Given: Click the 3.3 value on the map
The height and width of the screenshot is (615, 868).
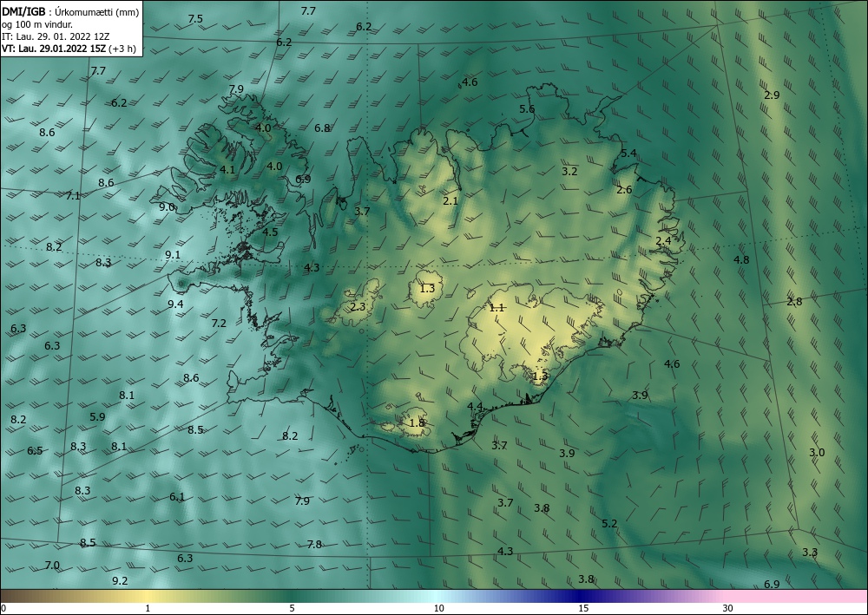Looking at the screenshot, I should [x=810, y=552].
